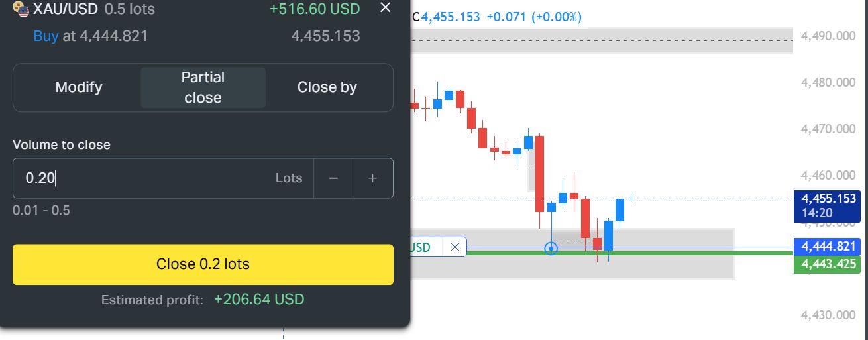The height and width of the screenshot is (340, 868).
Task: Click the green 4,443.425 price tag
Action: click(828, 265)
